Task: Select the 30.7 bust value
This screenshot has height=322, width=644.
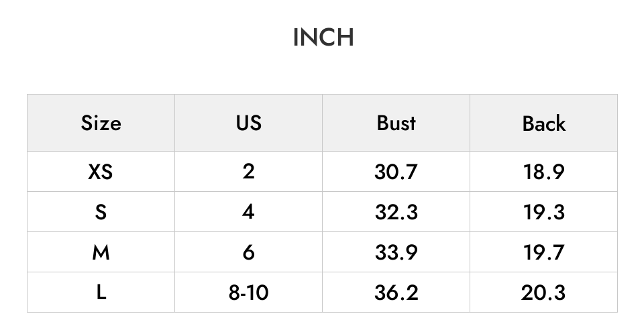Action: coord(396,172)
